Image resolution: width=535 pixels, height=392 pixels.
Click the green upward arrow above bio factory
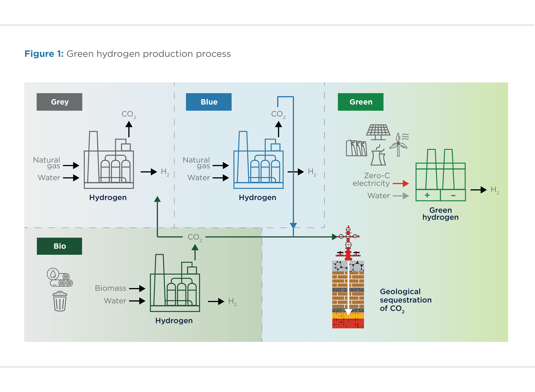[x=195, y=252]
